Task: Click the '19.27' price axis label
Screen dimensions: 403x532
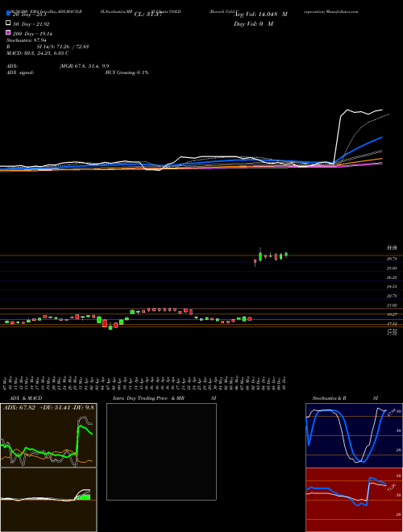Action: [393, 314]
